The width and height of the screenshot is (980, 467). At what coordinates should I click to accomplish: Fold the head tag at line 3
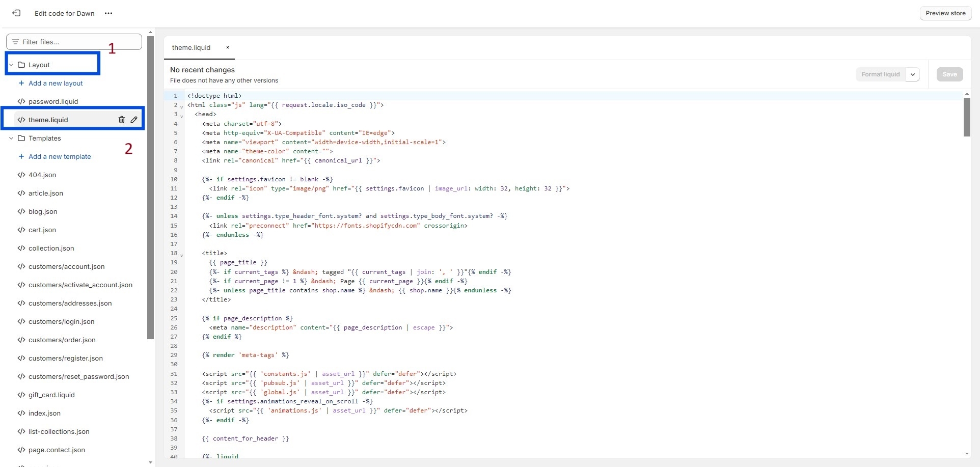pyautogui.click(x=181, y=116)
